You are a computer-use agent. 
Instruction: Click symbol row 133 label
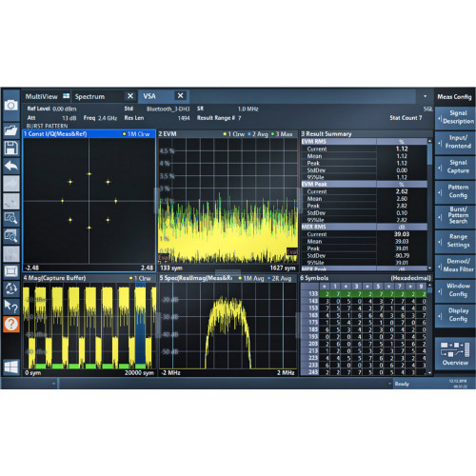pos(313,294)
